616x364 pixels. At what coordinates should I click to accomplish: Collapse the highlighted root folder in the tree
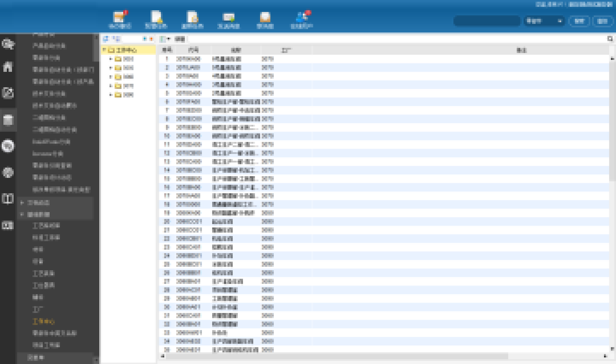click(104, 50)
